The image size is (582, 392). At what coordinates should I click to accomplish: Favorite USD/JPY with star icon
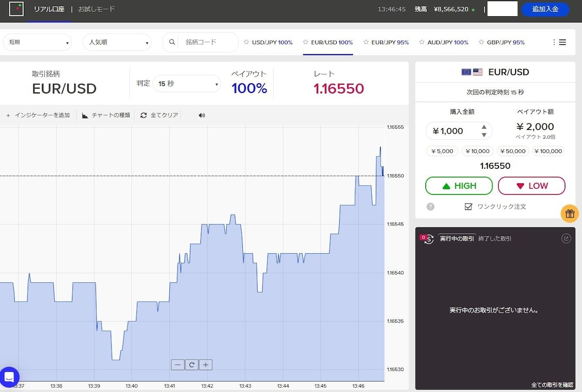pos(246,42)
